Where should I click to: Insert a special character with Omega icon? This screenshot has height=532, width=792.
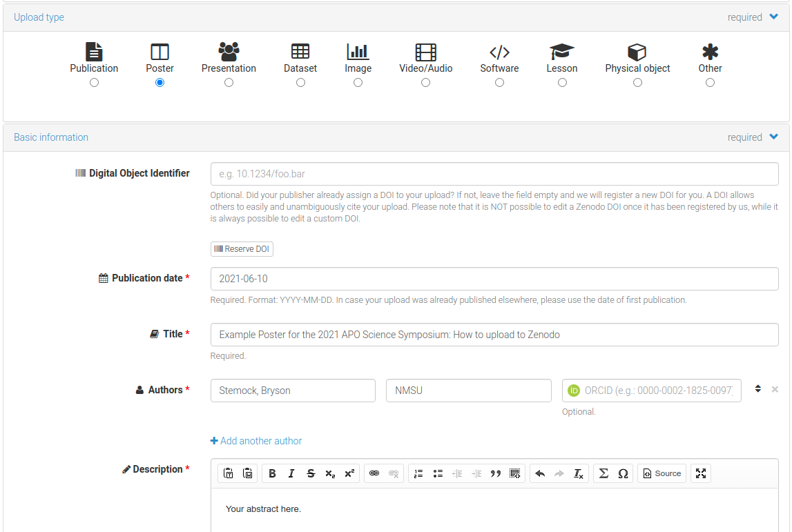pos(623,473)
